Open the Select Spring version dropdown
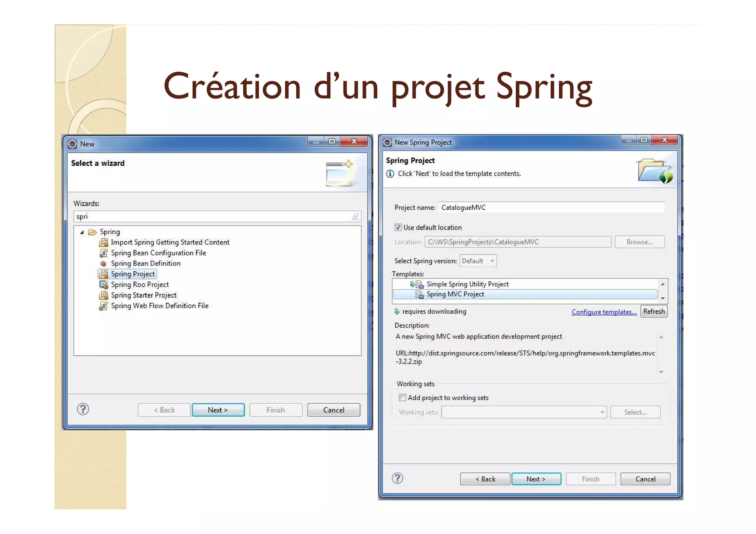Screen dimensions: 756x534 (478, 261)
